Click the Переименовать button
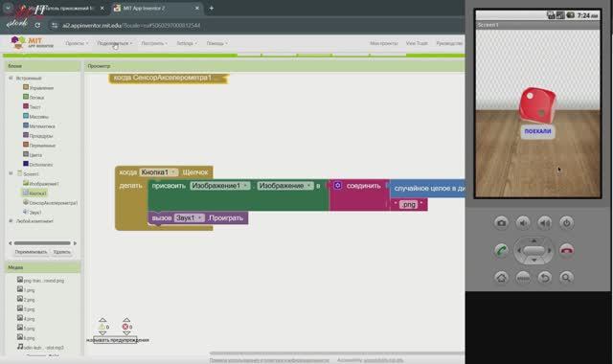 [31, 252]
